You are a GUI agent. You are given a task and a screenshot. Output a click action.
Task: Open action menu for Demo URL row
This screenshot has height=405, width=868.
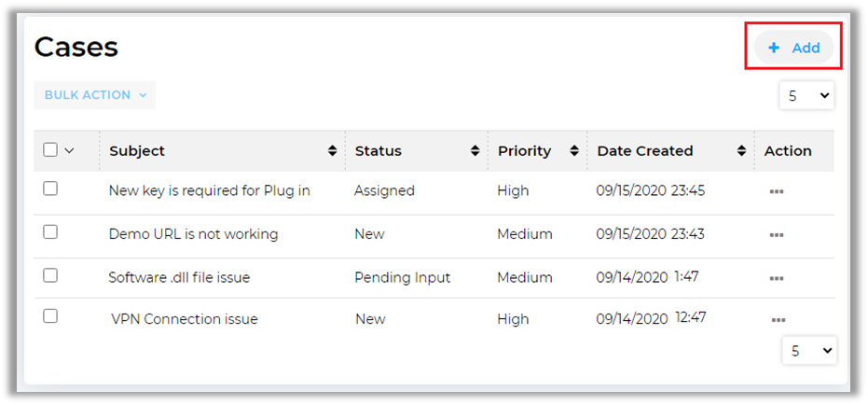776,235
